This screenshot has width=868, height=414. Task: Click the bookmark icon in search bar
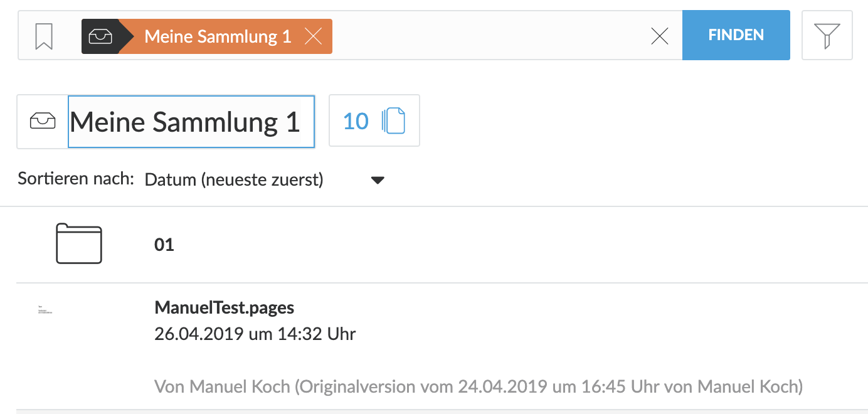pos(44,36)
